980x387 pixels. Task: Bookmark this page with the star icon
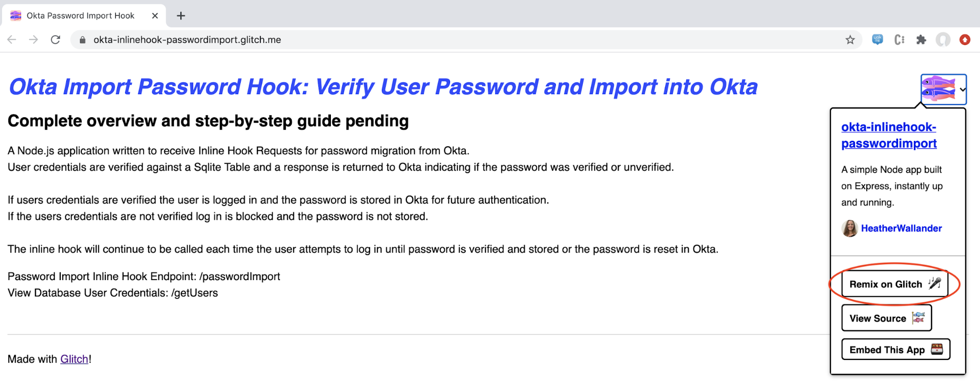click(x=850, y=40)
